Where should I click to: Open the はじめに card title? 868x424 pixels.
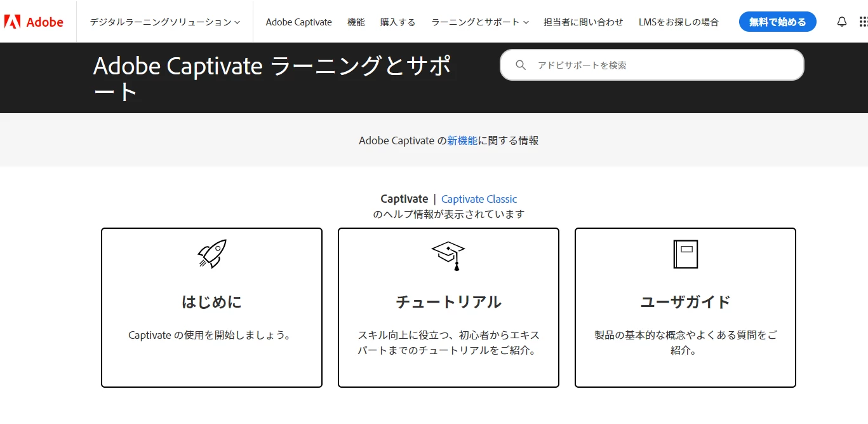(x=212, y=301)
